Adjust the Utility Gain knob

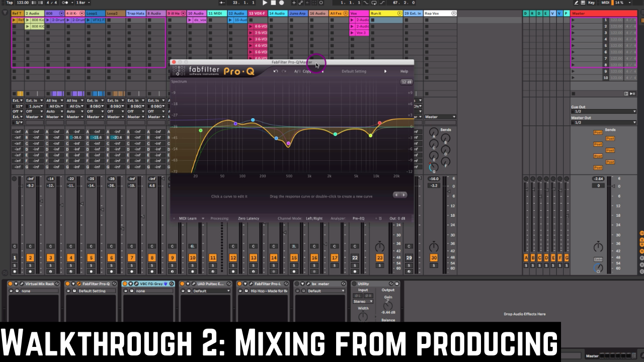click(x=388, y=305)
